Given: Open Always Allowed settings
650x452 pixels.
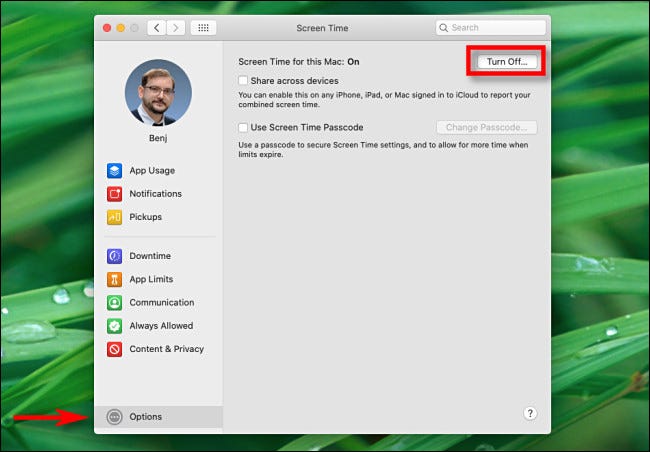Looking at the screenshot, I should [x=161, y=326].
